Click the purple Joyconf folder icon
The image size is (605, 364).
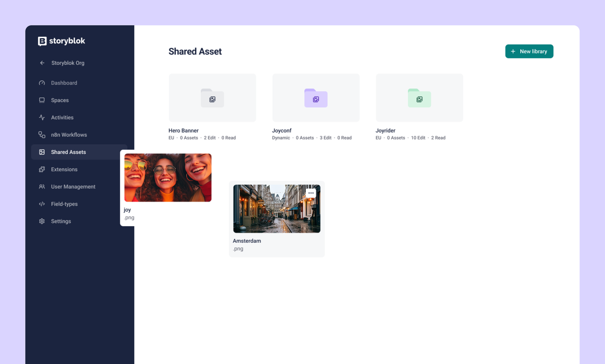click(316, 98)
